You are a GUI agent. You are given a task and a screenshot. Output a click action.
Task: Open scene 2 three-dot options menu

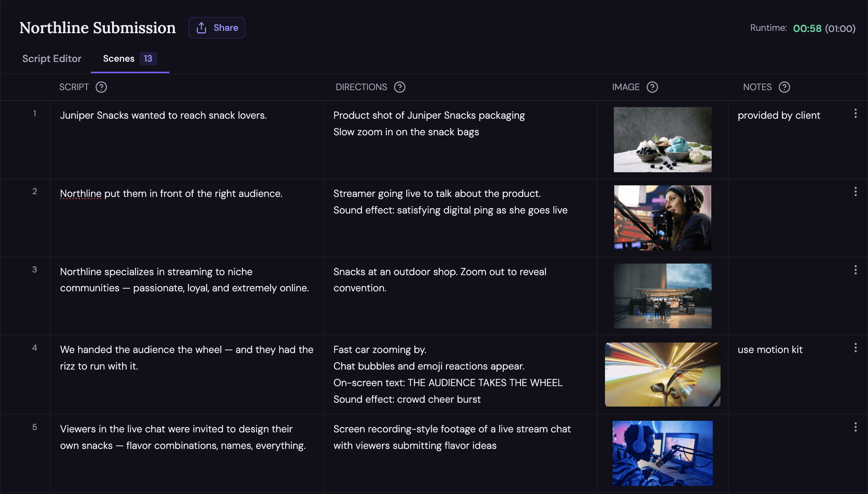point(855,192)
